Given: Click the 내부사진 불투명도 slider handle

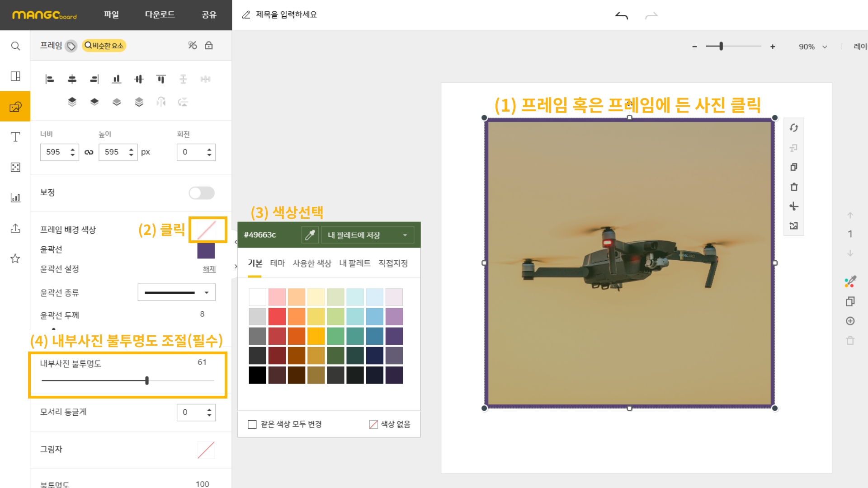Looking at the screenshot, I should click(147, 380).
